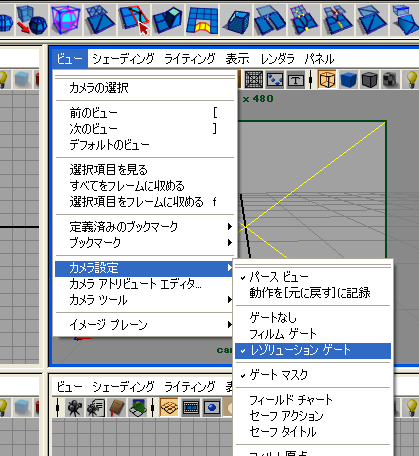419x456 pixels.
Task: Expand the イメージ プレーン submenu
Action: 144,325
